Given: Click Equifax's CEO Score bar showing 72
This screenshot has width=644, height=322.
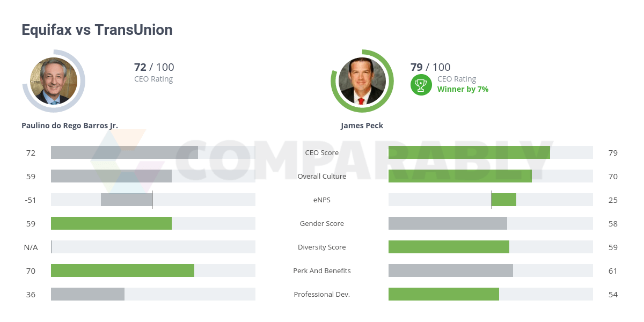Looking at the screenshot, I should [x=125, y=152].
